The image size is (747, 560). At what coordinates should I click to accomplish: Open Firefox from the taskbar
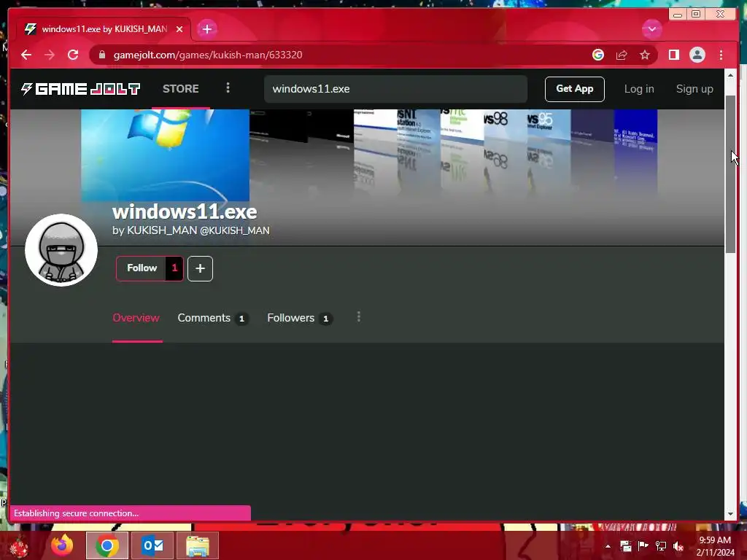63,545
